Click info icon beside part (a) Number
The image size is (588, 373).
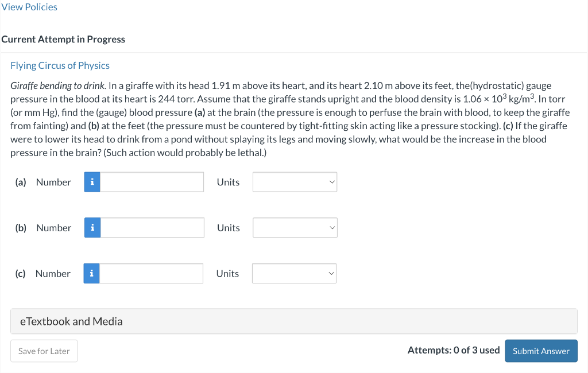(x=92, y=182)
